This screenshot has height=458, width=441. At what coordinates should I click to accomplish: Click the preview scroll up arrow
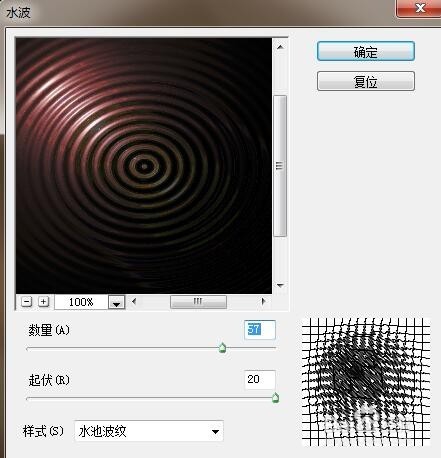(280, 47)
